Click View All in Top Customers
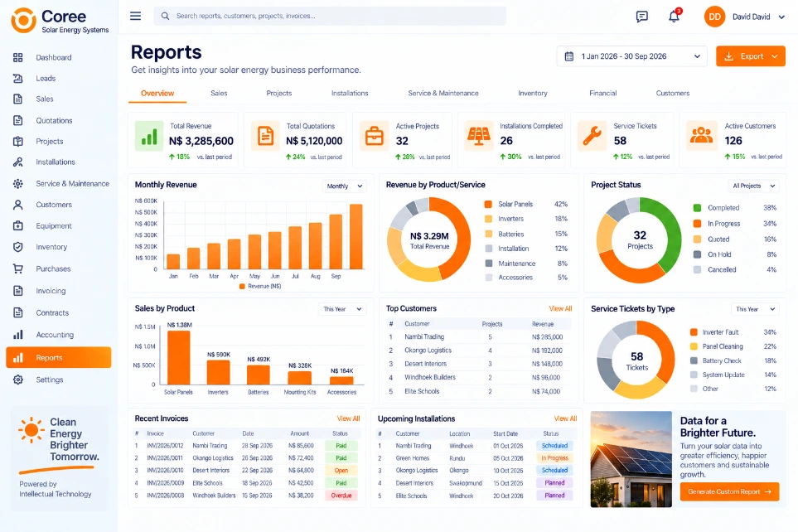This screenshot has width=798, height=532. coord(560,308)
